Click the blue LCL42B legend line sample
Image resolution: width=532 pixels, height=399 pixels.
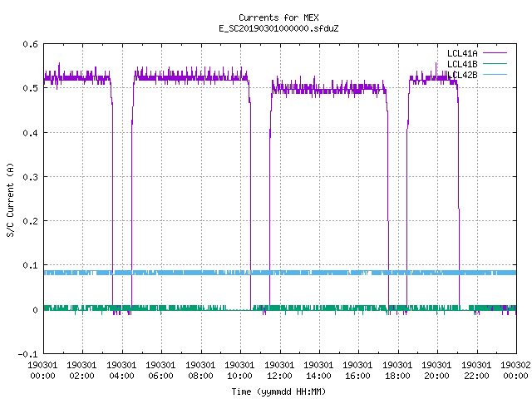tap(495, 75)
